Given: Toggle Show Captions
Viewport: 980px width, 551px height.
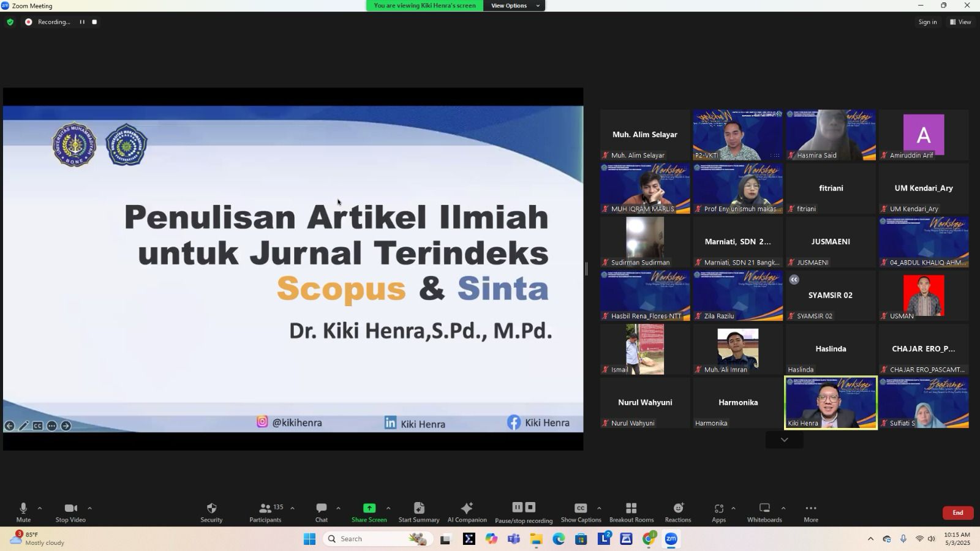Looking at the screenshot, I should tap(580, 512).
